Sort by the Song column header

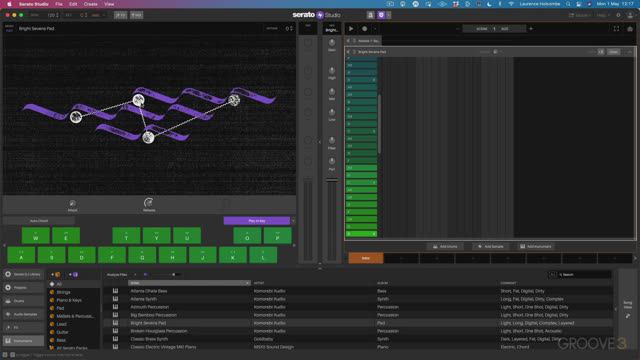point(189,283)
